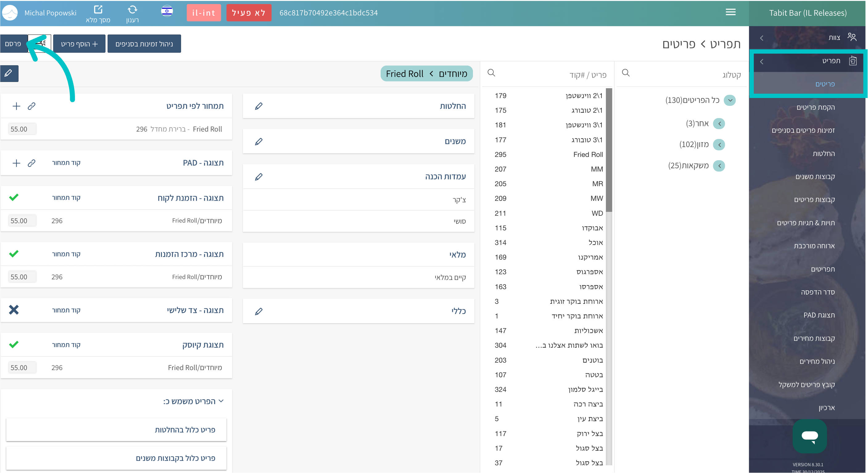Click the il-int environment badge
Image resolution: width=868 pixels, height=473 pixels.
point(204,13)
